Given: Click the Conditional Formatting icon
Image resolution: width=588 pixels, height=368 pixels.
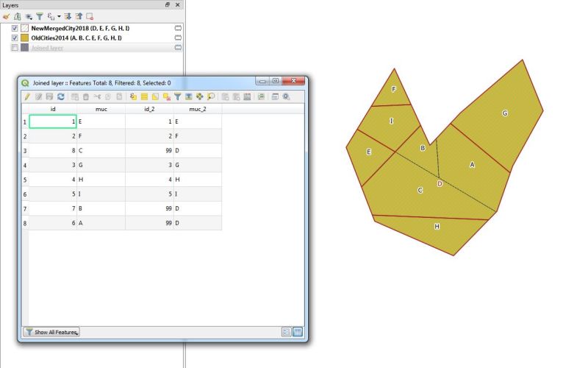Looking at the screenshot, I should pos(262,97).
